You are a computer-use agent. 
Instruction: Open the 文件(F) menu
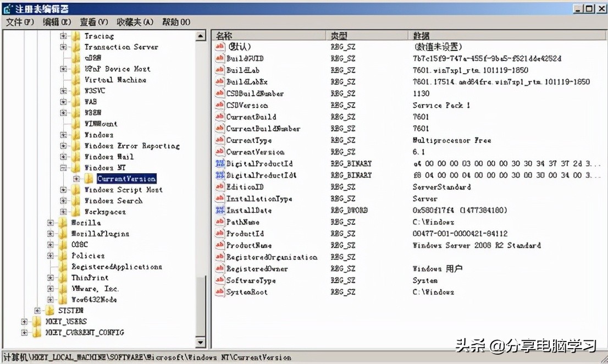20,22
